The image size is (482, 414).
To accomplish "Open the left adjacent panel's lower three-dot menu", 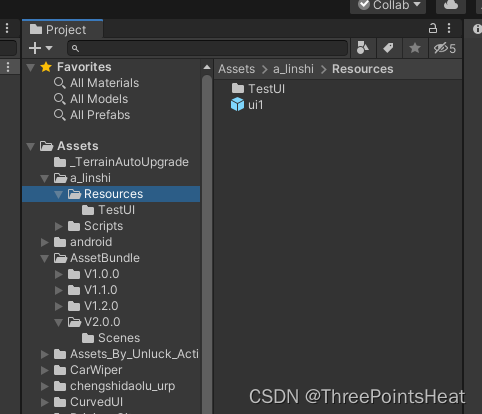I will [x=8, y=67].
